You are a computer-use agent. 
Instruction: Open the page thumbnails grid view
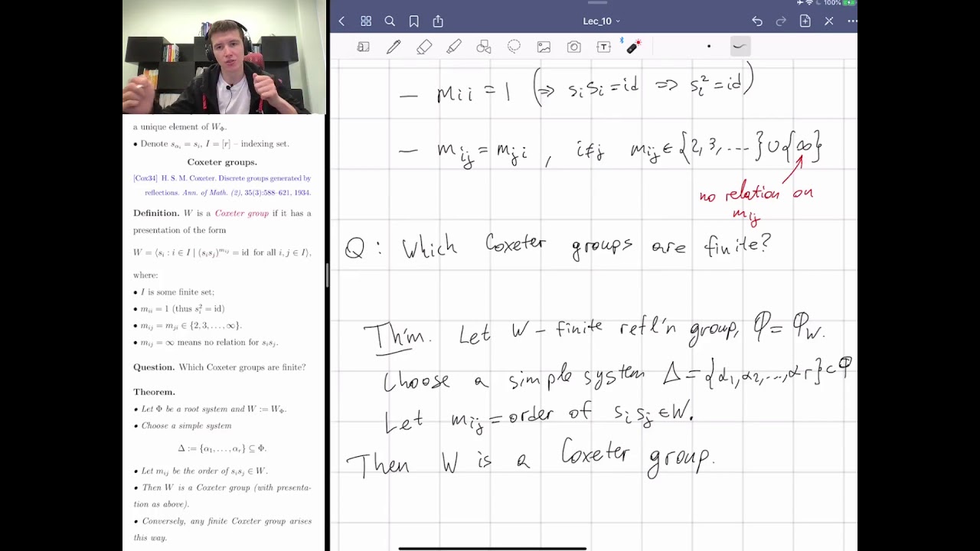point(366,21)
